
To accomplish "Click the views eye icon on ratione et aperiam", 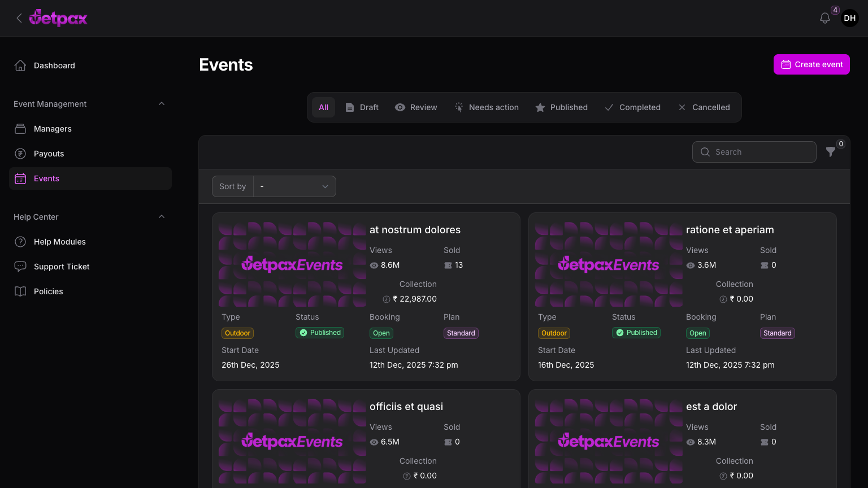I will click(691, 265).
